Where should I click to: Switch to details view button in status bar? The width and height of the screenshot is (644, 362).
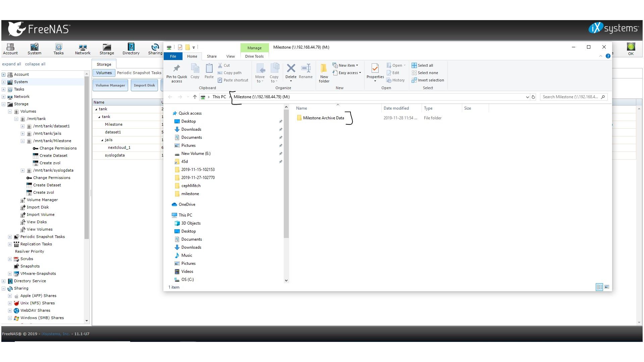599,287
